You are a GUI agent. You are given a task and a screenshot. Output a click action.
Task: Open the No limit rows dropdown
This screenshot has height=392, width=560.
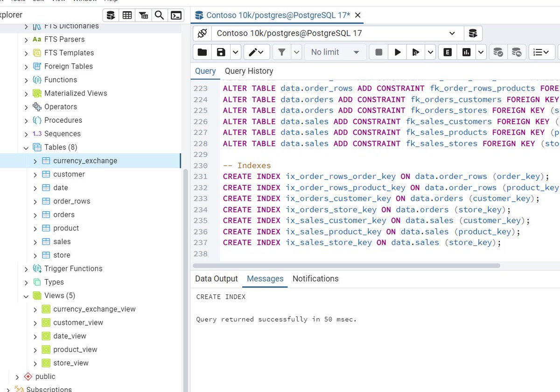(335, 52)
